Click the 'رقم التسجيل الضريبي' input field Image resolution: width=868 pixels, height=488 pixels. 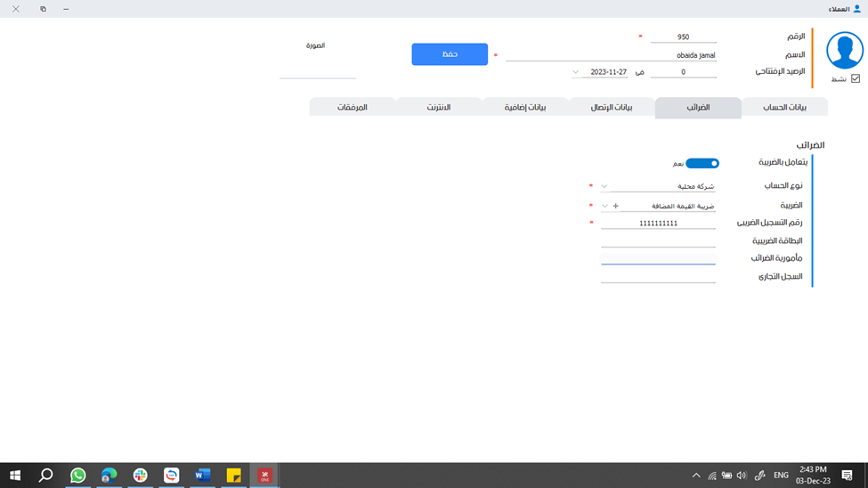[658, 224]
